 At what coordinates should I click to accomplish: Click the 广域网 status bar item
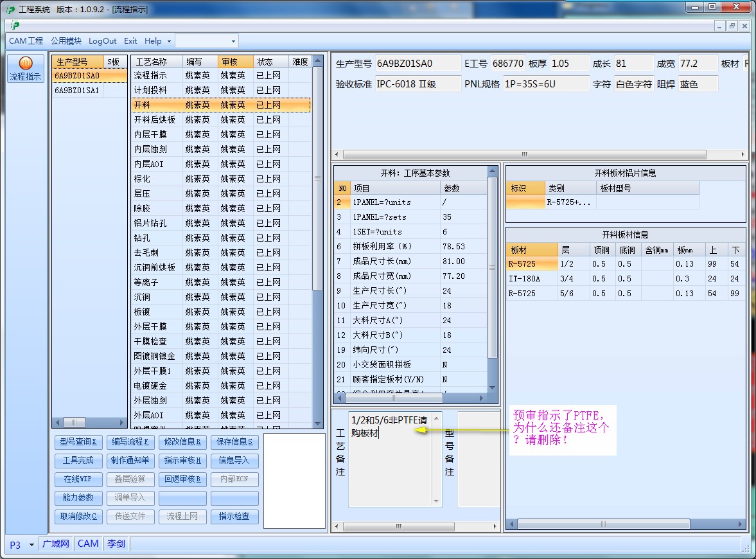pos(55,544)
